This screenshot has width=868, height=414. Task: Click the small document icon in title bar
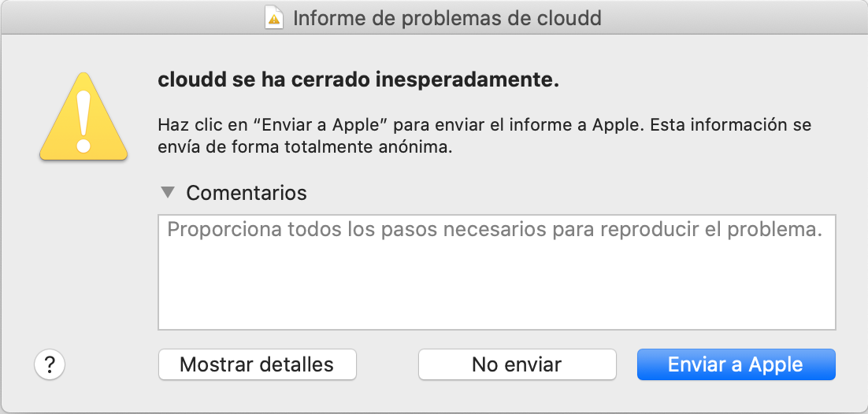(x=274, y=18)
